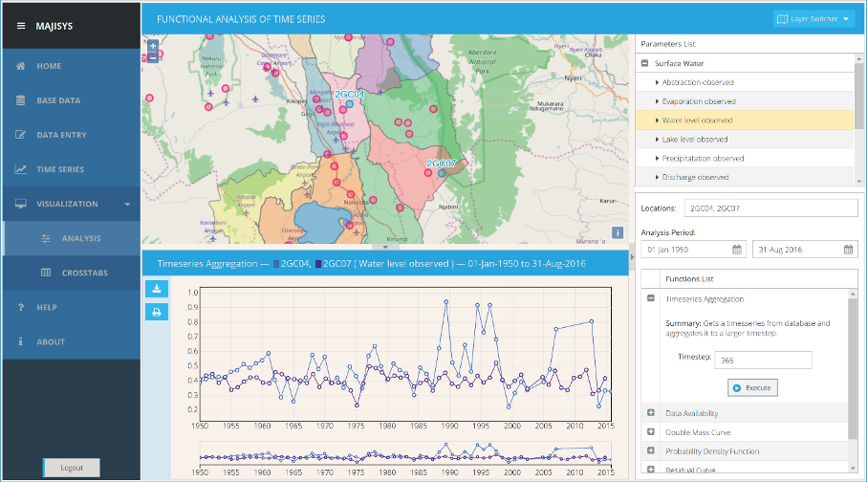
Task: Open the Layer Switcher dropdown
Action: [814, 19]
